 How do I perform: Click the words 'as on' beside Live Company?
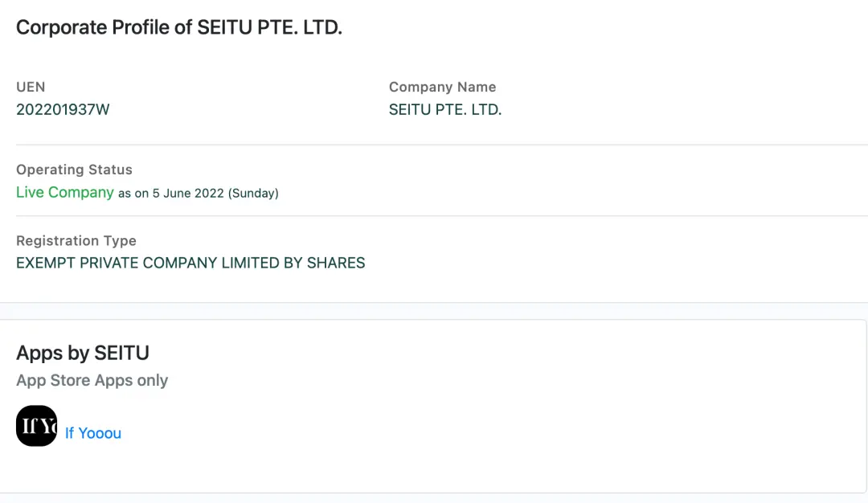point(133,194)
